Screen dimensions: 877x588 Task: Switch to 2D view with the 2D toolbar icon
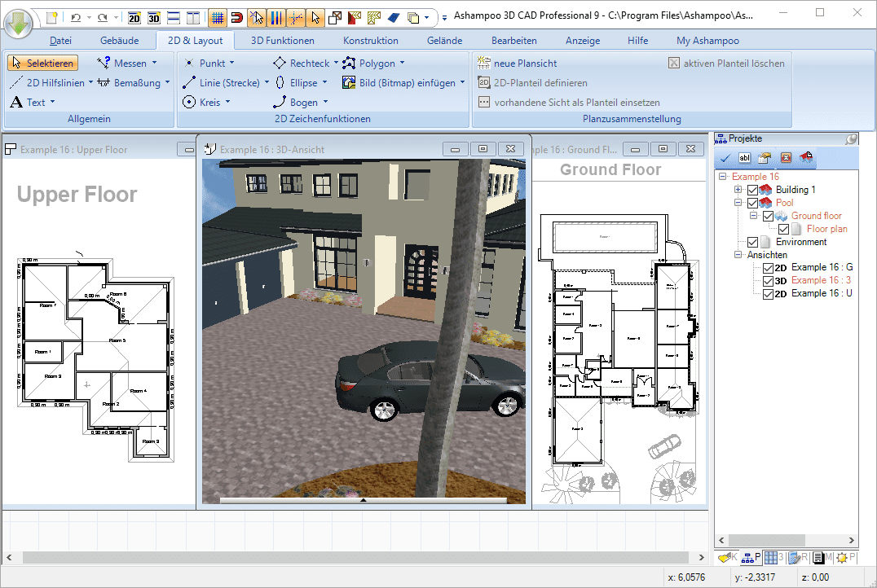click(134, 16)
